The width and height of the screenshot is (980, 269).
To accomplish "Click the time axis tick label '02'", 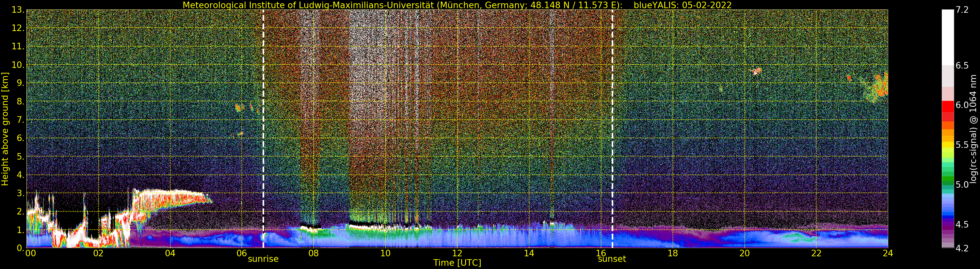I will (98, 253).
